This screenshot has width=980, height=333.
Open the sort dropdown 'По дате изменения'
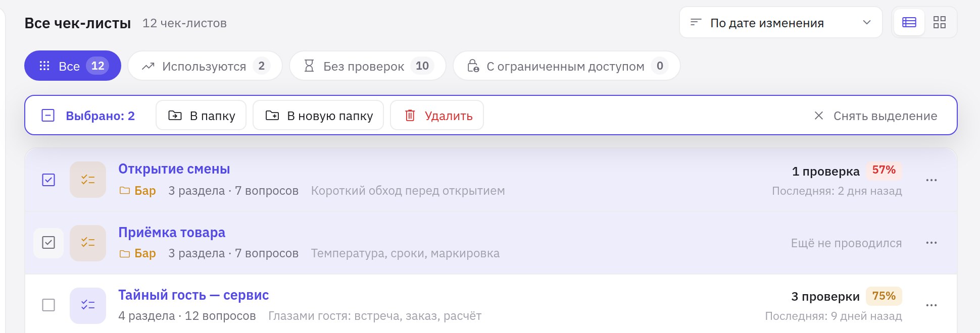[x=780, y=22]
